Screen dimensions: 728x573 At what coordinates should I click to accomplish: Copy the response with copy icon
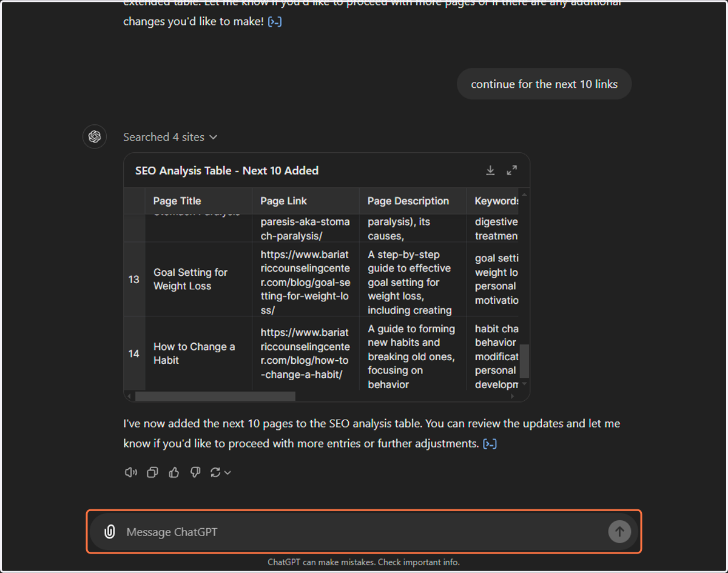pyautogui.click(x=152, y=472)
